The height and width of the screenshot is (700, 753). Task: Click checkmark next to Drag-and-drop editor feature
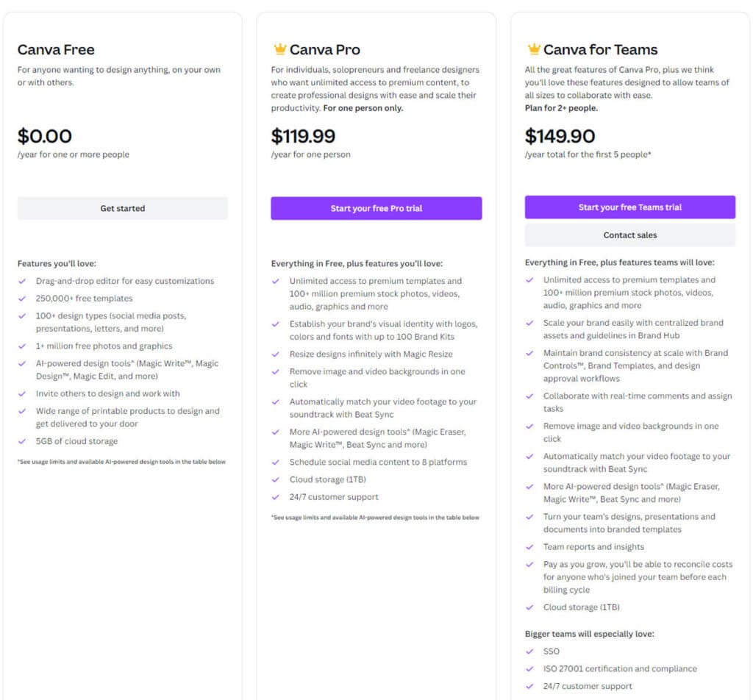click(22, 281)
